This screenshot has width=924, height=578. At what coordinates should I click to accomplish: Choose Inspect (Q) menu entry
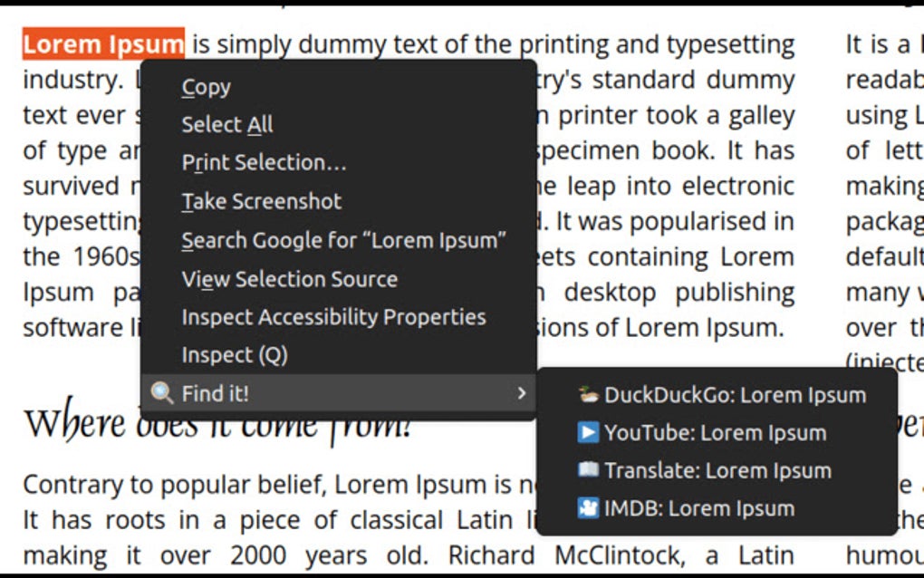(338, 355)
